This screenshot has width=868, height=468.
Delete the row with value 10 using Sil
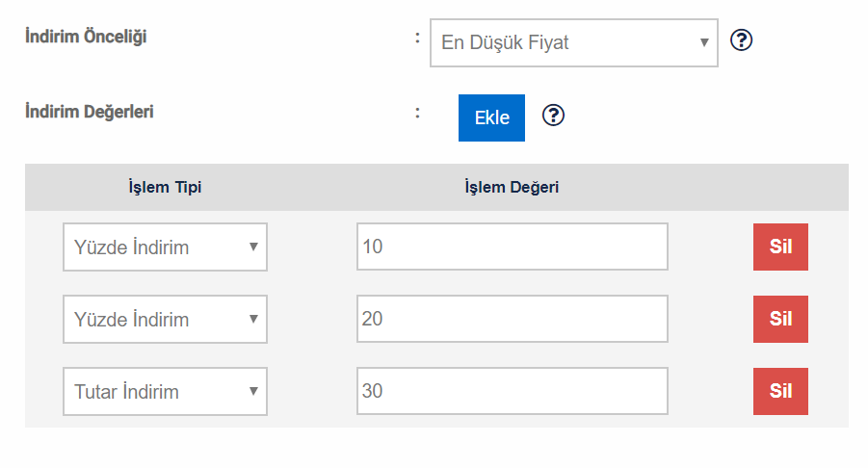[780, 247]
